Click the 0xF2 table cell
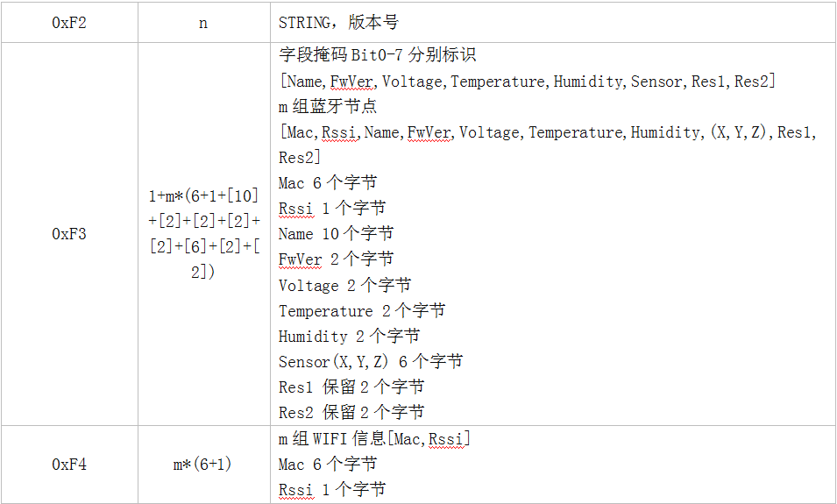This screenshot has width=837, height=504. point(69,23)
